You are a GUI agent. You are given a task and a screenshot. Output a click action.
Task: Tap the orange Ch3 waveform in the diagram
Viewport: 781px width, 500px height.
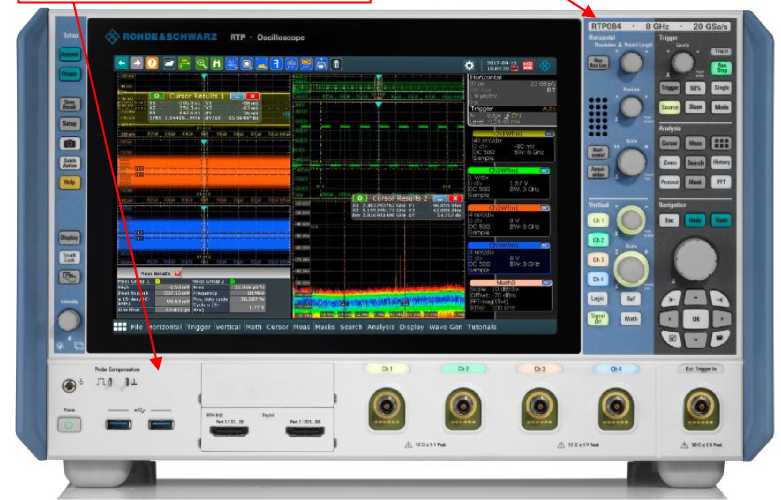click(x=204, y=172)
